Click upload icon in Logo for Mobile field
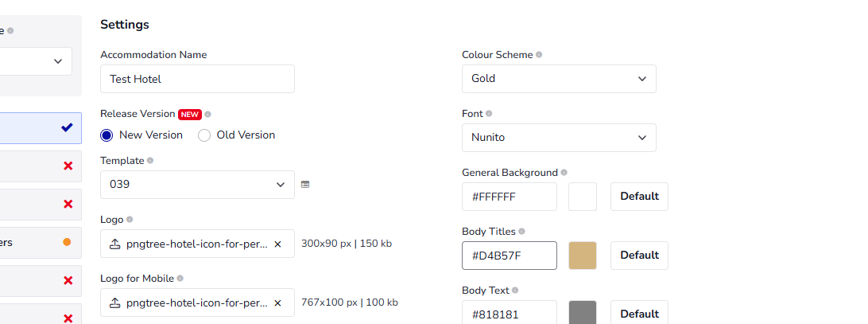This screenshot has width=868, height=324. 115,303
